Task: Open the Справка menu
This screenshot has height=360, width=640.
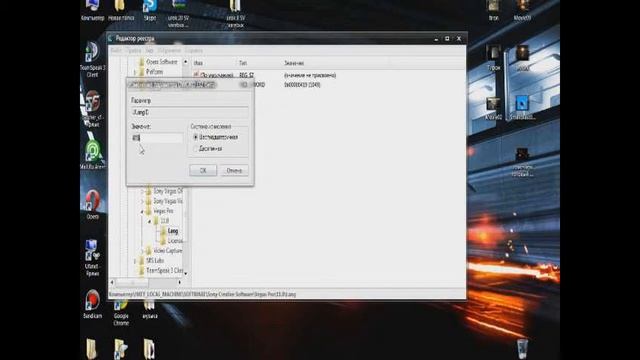Action: click(x=193, y=51)
